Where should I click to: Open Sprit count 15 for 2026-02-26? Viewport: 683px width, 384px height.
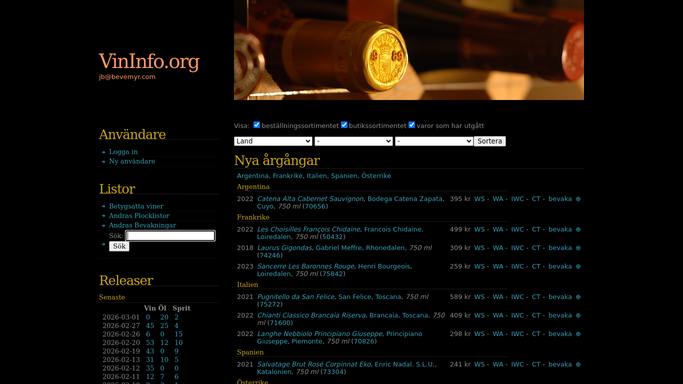tap(179, 334)
